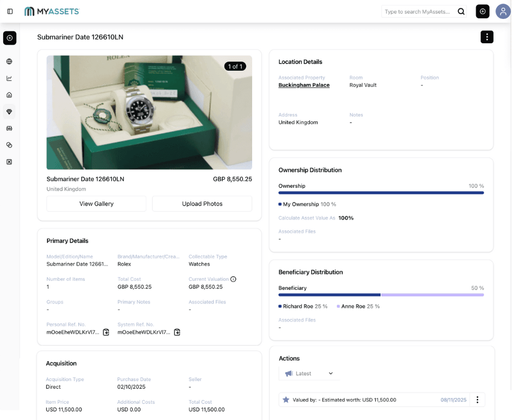
Task: Open the valuation entry three-dot menu
Action: point(477,399)
